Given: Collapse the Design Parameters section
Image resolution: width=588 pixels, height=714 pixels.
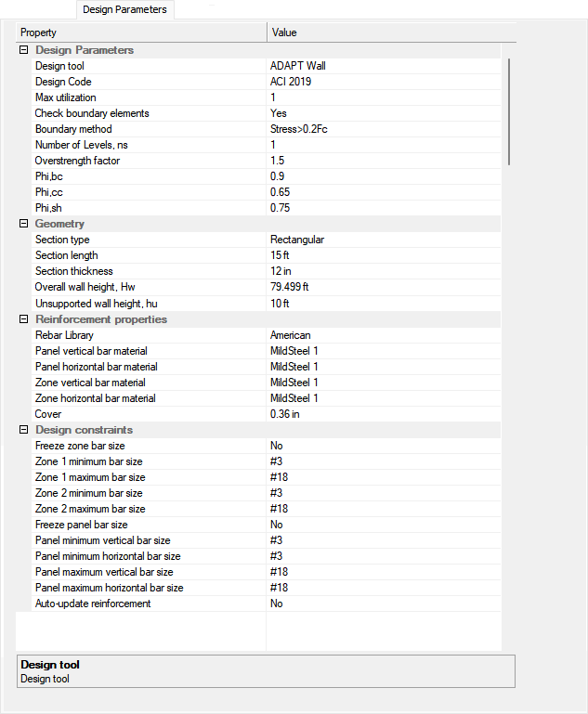Looking at the screenshot, I should (x=24, y=50).
